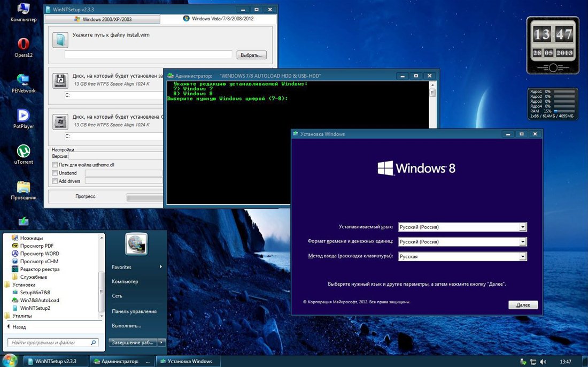Click the CPU and RAM monitor gadget

click(553, 104)
